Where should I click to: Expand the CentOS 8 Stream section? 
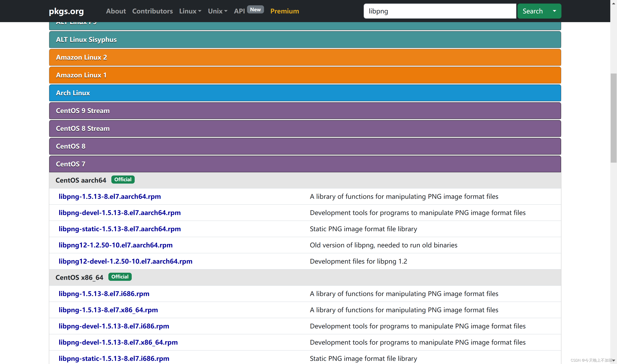(305, 128)
